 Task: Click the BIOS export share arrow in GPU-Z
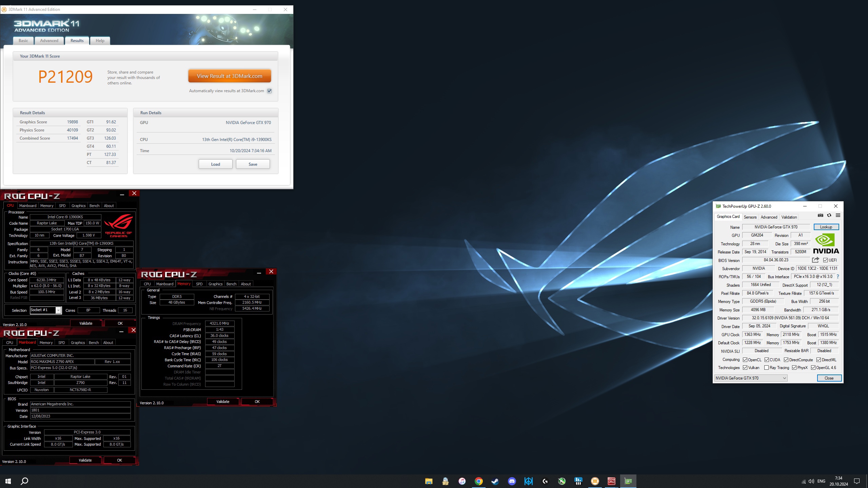tap(815, 260)
